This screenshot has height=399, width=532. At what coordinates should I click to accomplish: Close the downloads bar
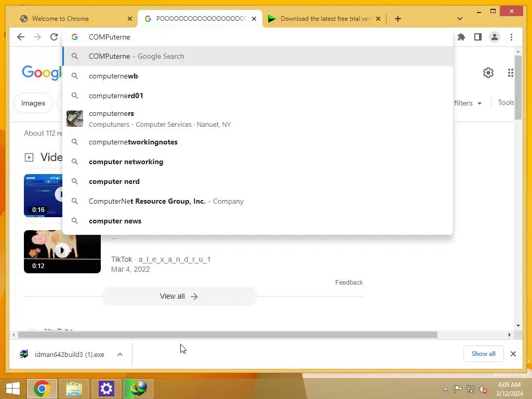(513, 354)
